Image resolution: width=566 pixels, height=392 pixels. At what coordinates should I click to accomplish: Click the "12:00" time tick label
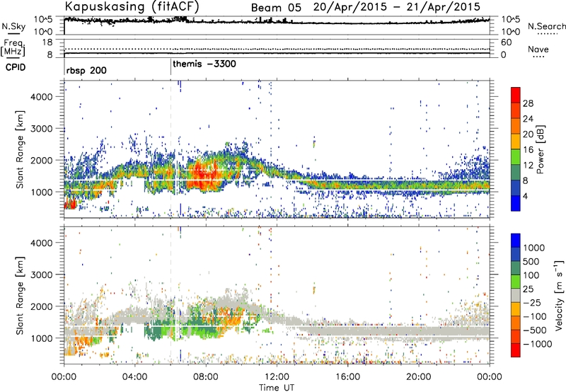(277, 377)
